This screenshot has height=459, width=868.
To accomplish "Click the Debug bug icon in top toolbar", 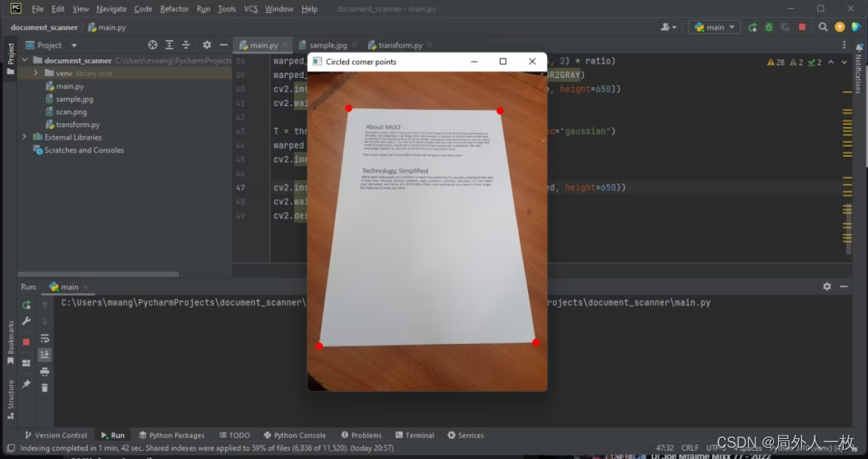I will 769,27.
